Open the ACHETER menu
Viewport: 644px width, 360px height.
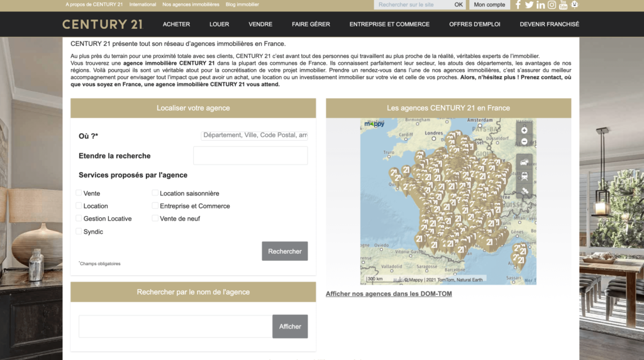pos(176,25)
